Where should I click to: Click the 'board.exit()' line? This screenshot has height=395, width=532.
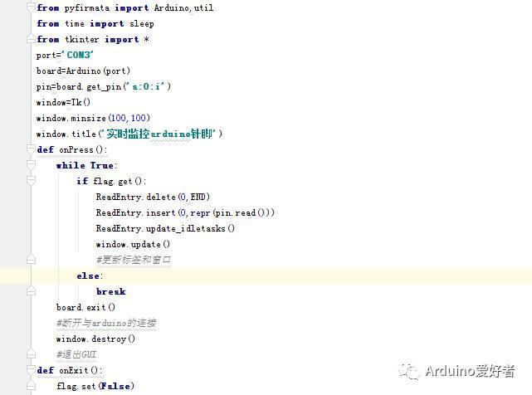pos(85,307)
